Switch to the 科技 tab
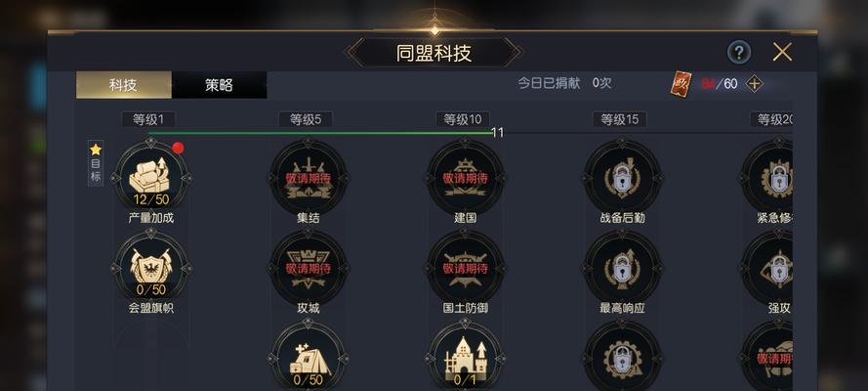This screenshot has height=391, width=868. click(x=123, y=85)
